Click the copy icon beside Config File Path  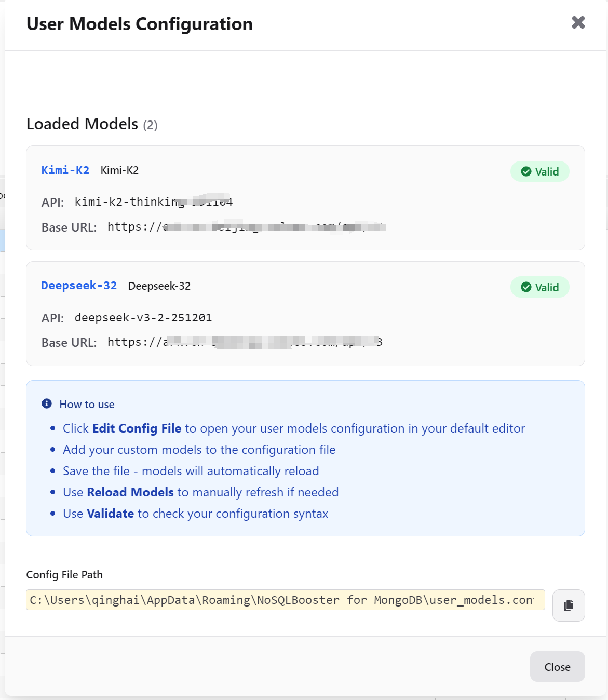pos(568,605)
